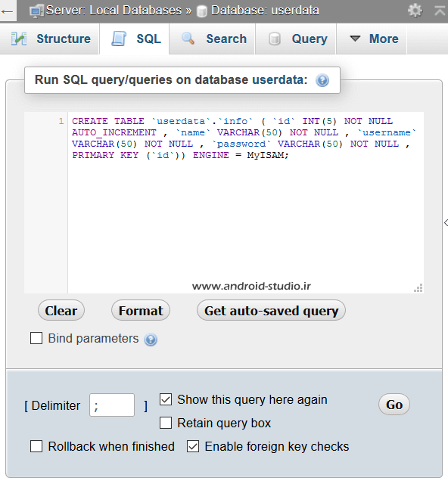Click the back arrow in the breadcrumb bar
Viewport: 448px width, 484px height.
coord(7,12)
